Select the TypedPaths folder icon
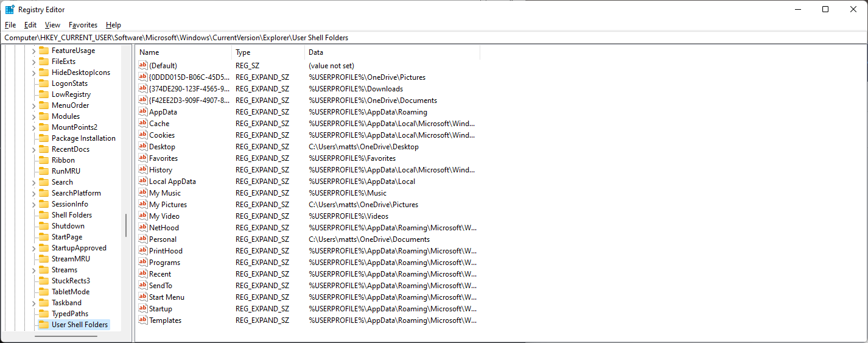The image size is (868, 343). coord(43,314)
